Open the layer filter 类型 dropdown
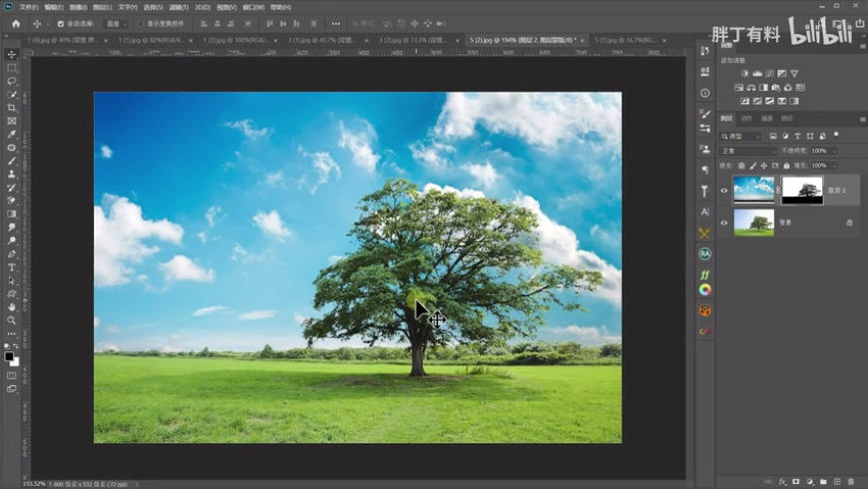This screenshot has height=489, width=868. [x=741, y=136]
